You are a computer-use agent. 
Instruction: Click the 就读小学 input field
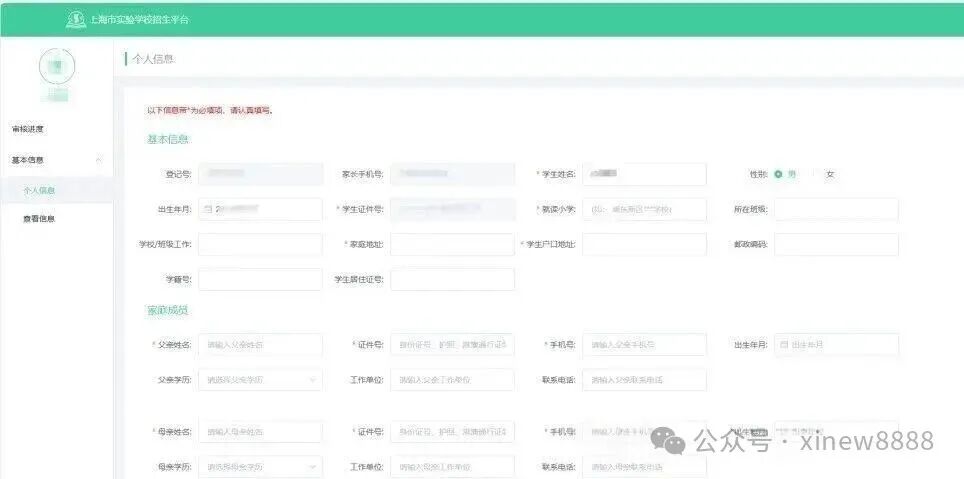[x=643, y=210]
